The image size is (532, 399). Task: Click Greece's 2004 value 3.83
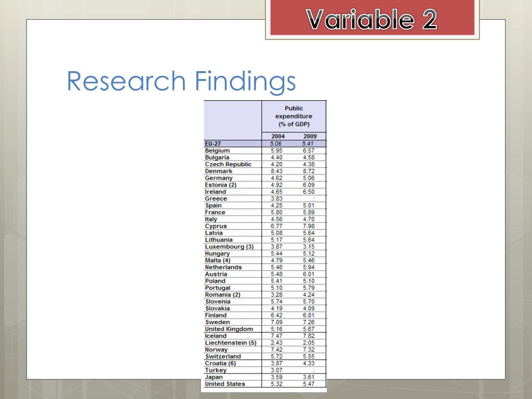click(x=276, y=199)
